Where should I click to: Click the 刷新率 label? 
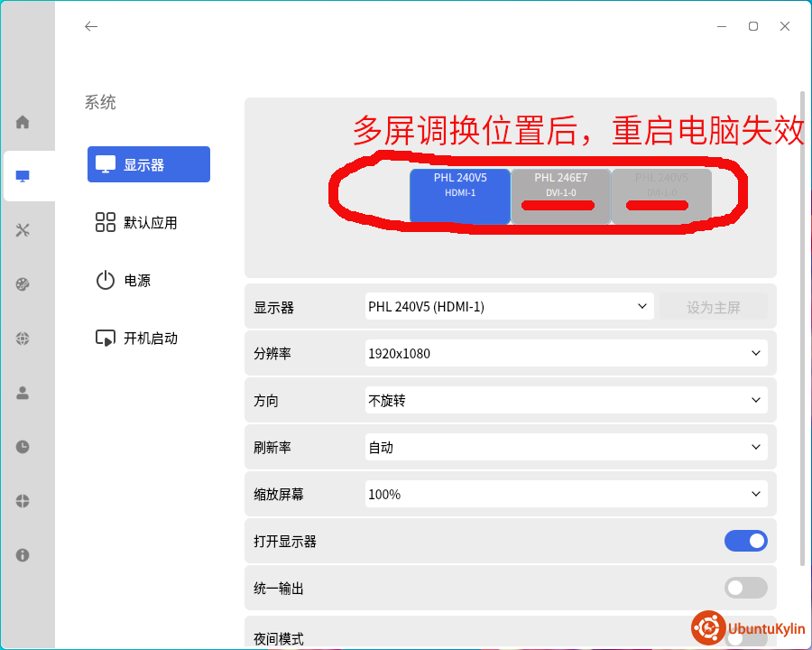point(272,448)
